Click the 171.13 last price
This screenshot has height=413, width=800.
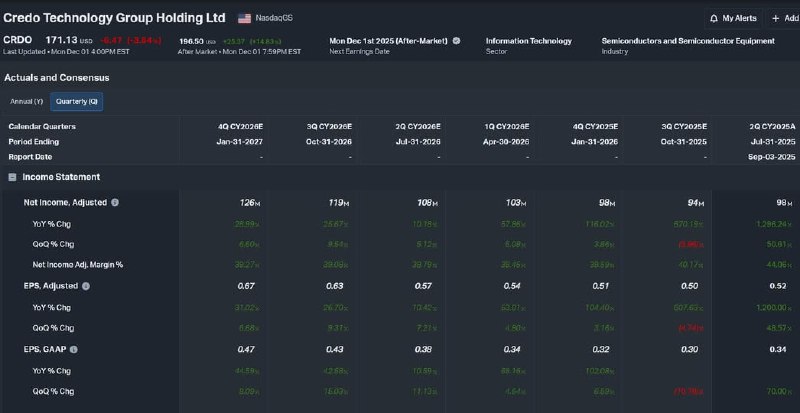point(62,40)
